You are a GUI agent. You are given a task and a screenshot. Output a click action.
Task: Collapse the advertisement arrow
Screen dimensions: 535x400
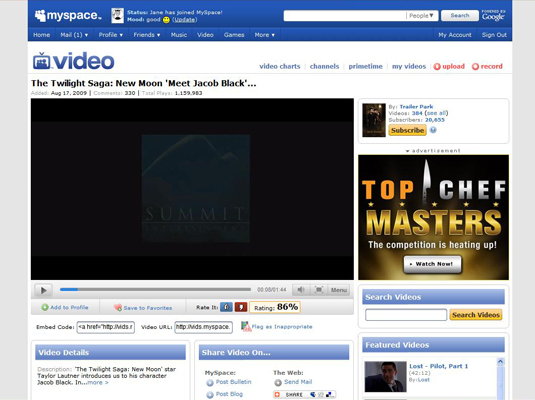(407, 151)
